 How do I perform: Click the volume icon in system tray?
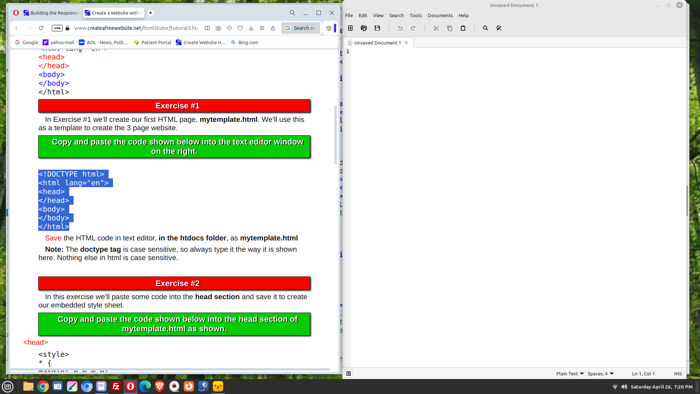624,387
